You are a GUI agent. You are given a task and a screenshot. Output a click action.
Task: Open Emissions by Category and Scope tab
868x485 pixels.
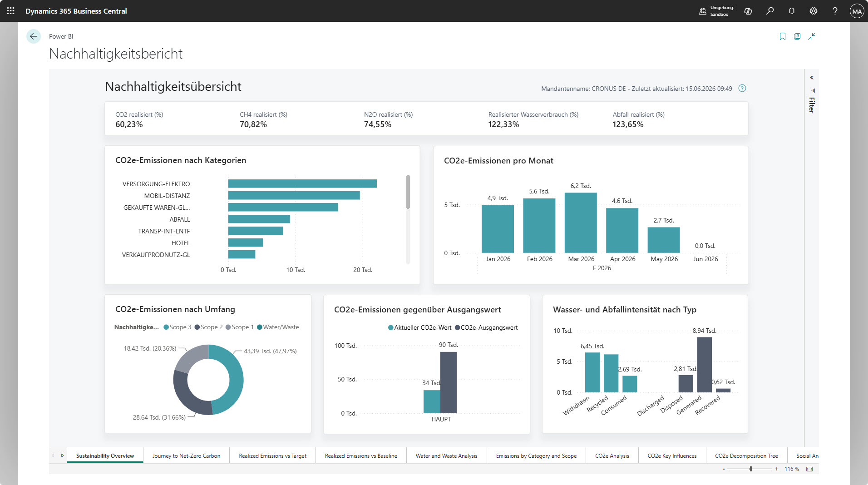pos(536,455)
